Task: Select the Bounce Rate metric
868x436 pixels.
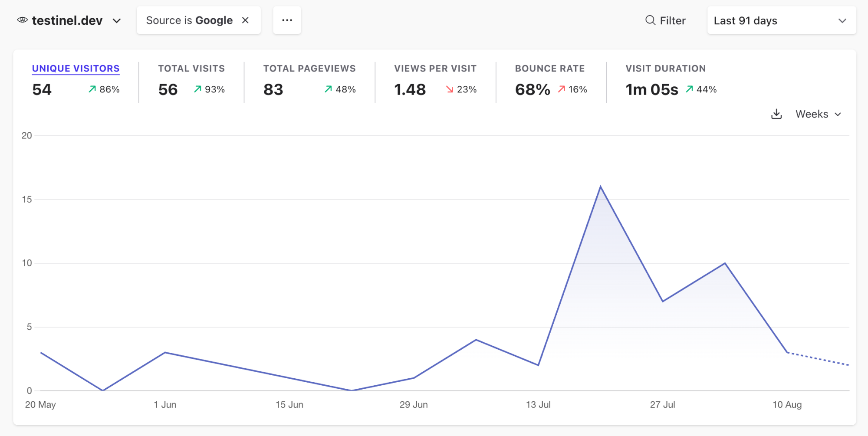Action: pos(550,69)
